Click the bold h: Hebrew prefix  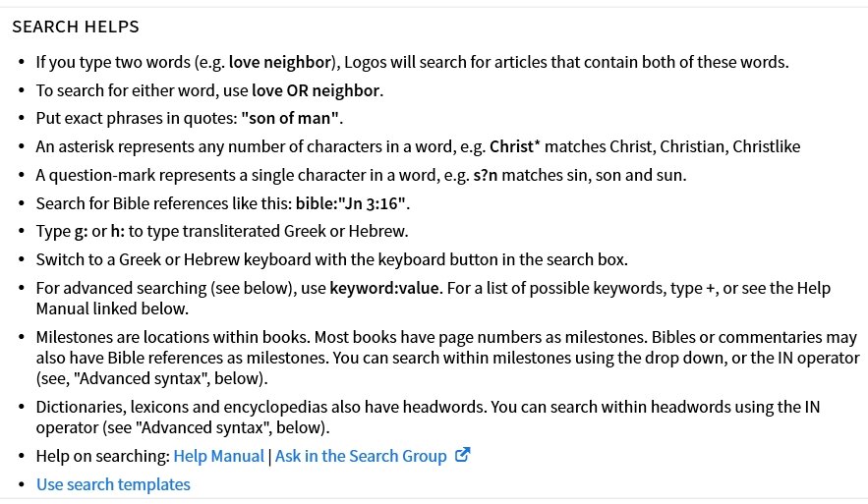coord(117,231)
